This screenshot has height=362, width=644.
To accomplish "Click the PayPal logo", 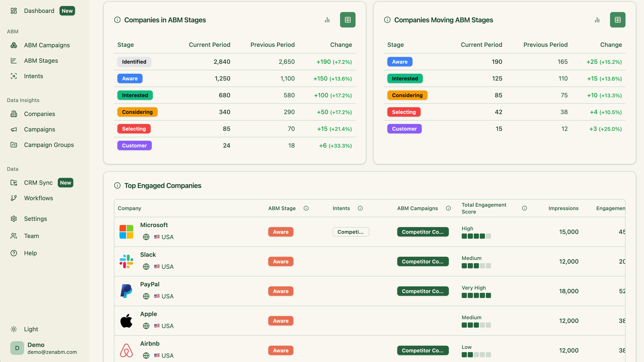I will click(x=126, y=291).
